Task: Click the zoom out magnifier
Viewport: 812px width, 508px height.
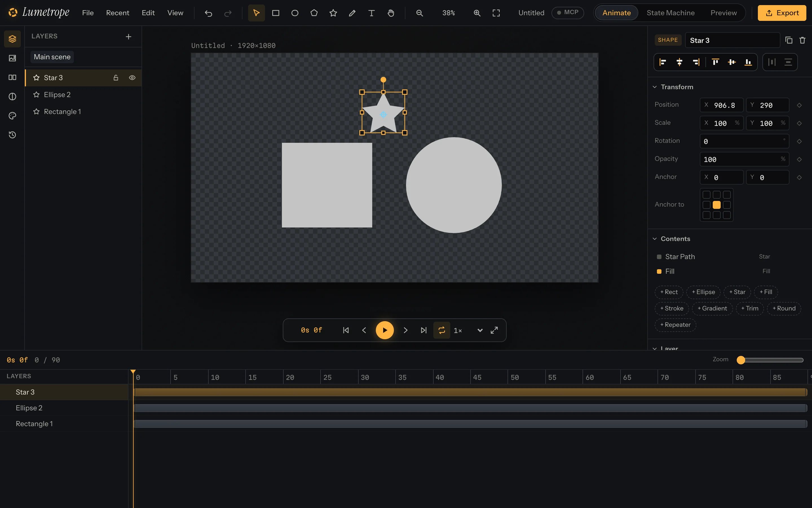Action: (420, 13)
